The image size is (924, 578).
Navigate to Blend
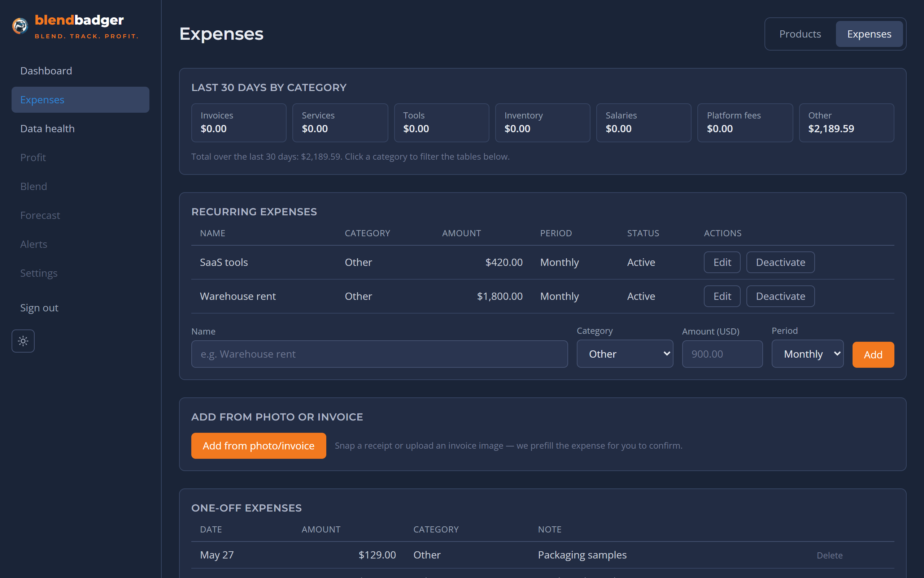[34, 186]
